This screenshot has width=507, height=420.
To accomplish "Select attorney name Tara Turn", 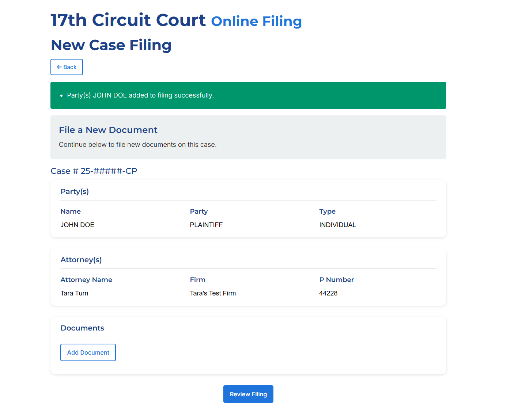I will click(x=75, y=293).
